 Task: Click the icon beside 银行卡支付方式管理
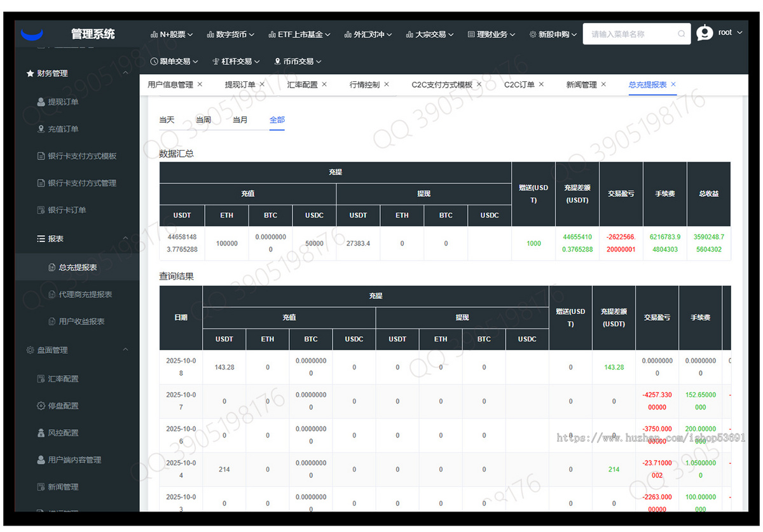[41, 183]
